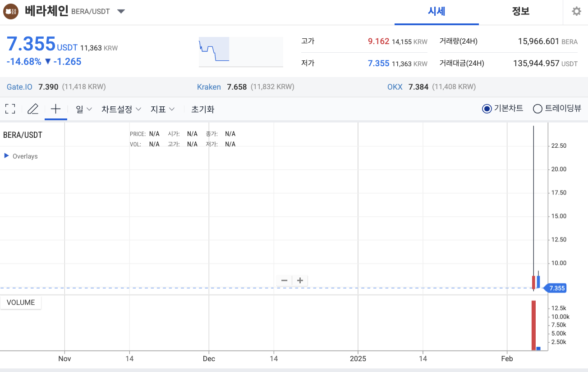
Task: Click the 베라체인 coin name heading
Action: 46,11
